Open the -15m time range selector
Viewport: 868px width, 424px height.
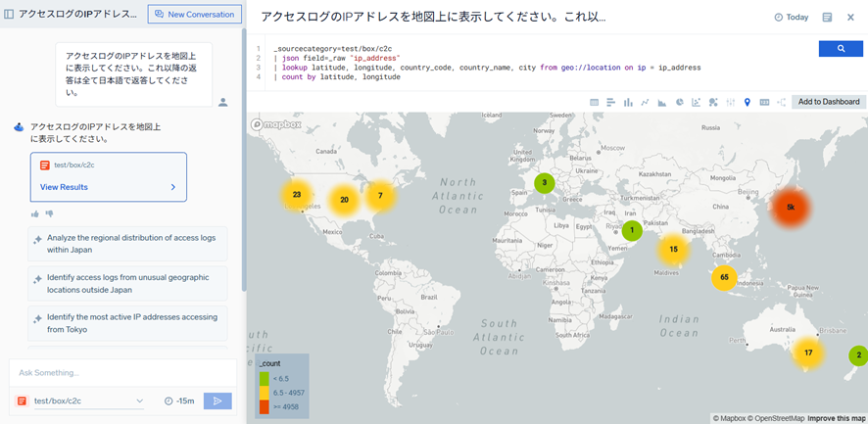[x=180, y=400]
